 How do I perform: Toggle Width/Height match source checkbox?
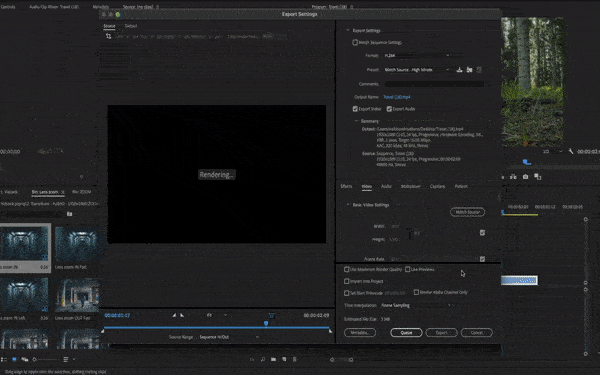(x=483, y=233)
